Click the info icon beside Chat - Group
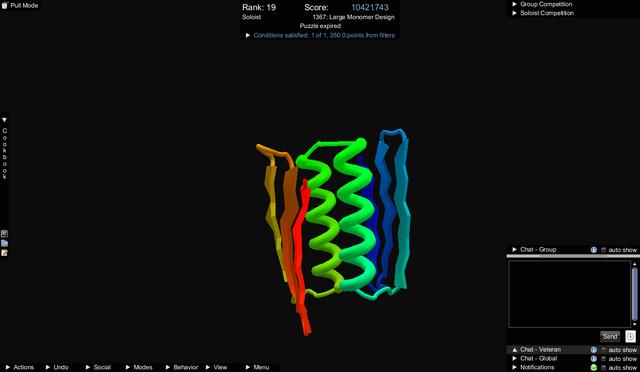The width and height of the screenshot is (640, 372). [x=593, y=250]
